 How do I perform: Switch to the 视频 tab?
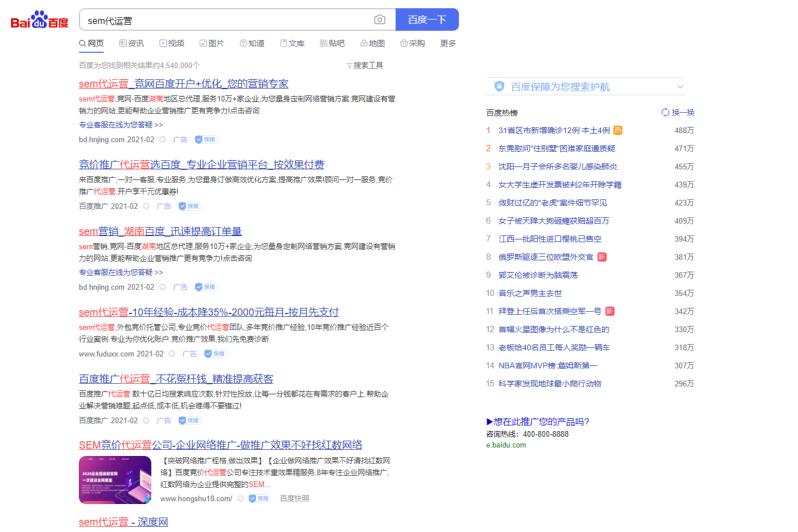171,44
